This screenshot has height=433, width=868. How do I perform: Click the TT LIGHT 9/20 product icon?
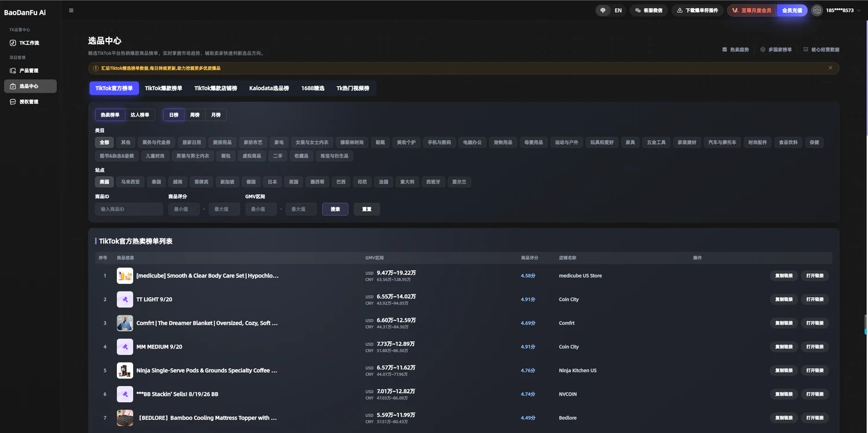[125, 299]
